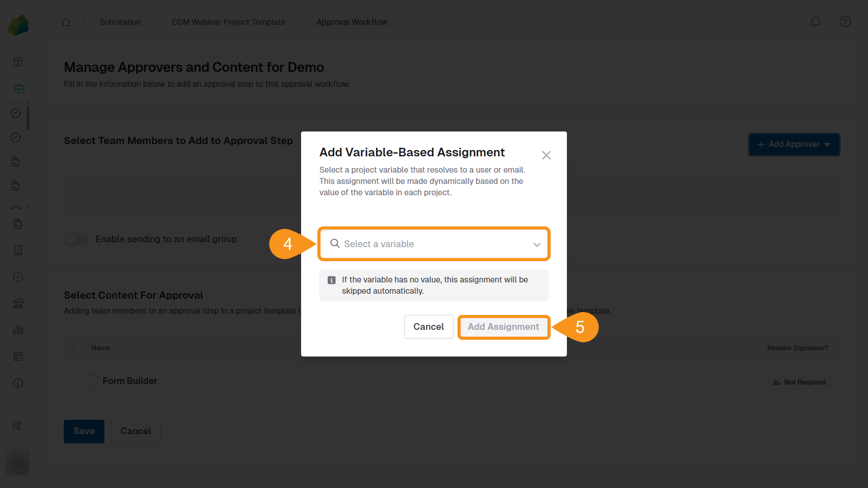Image resolution: width=868 pixels, height=488 pixels.
Task: Click the info icon in the sidebar
Action: [18, 383]
